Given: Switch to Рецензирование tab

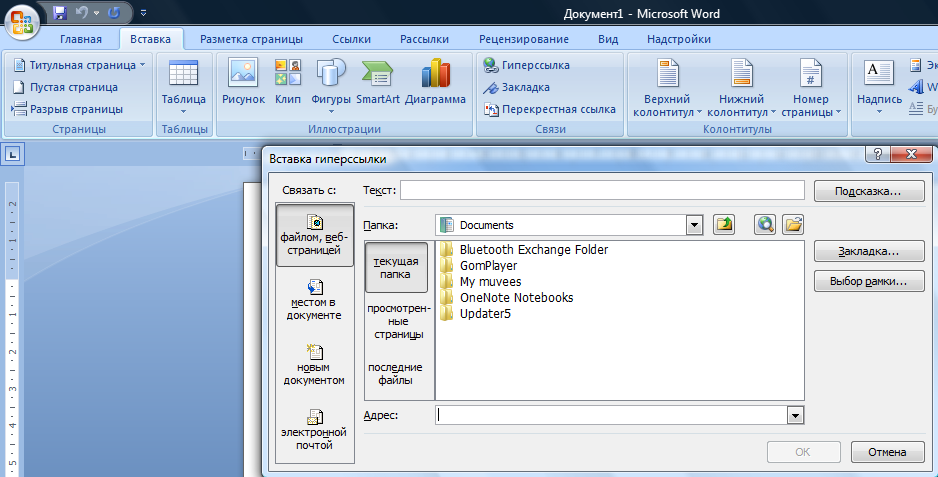Looking at the screenshot, I should pos(523,39).
